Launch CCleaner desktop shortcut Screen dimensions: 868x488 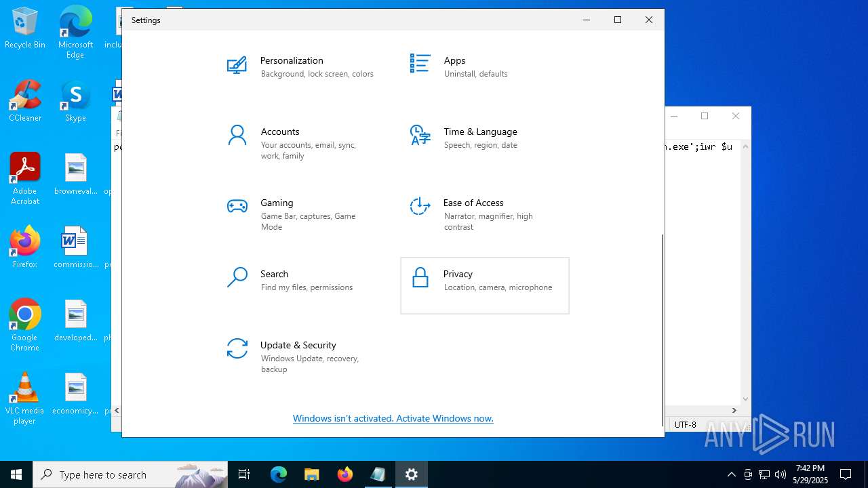click(25, 101)
